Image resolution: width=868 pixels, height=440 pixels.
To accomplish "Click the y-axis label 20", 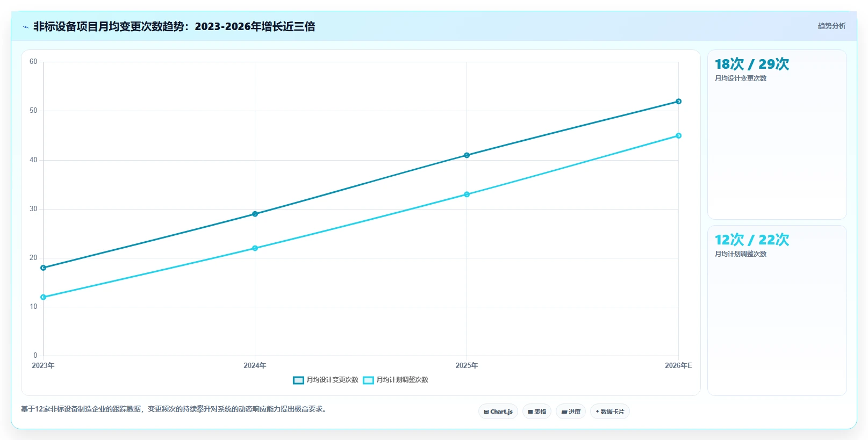I will pyautogui.click(x=33, y=258).
